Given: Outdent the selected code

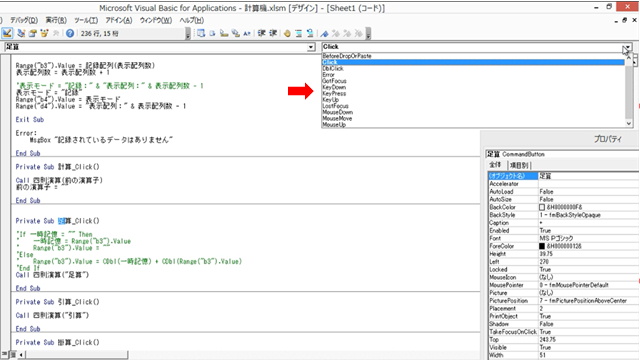Looking at the screenshot, I should [273, 33].
